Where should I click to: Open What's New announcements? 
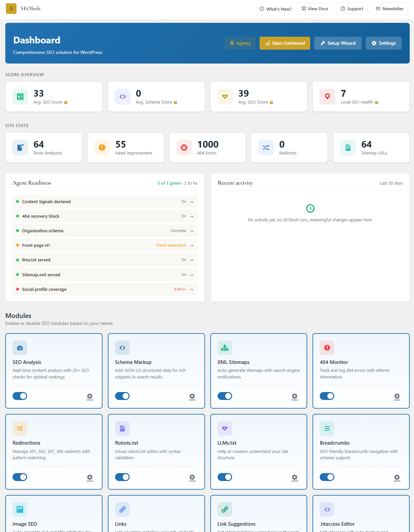click(x=275, y=9)
